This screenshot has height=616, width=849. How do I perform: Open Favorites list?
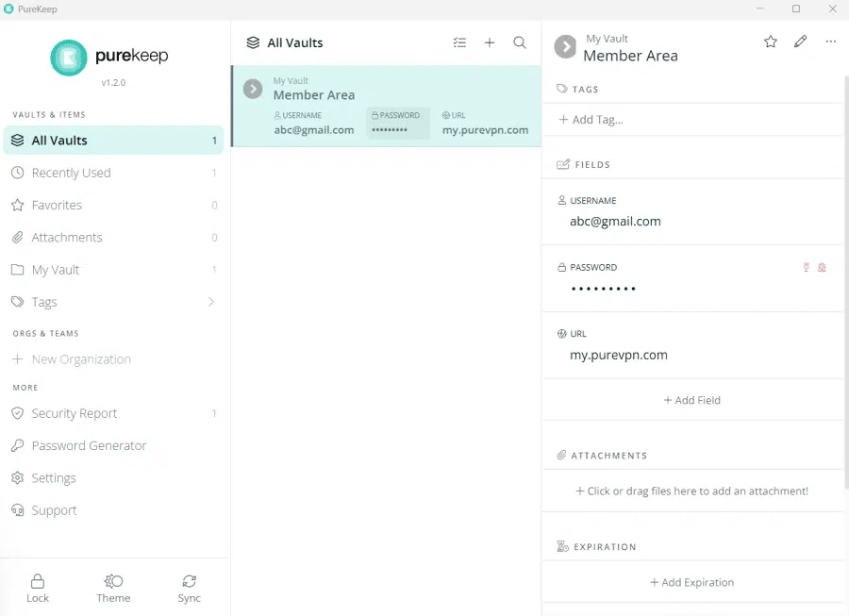(113, 205)
